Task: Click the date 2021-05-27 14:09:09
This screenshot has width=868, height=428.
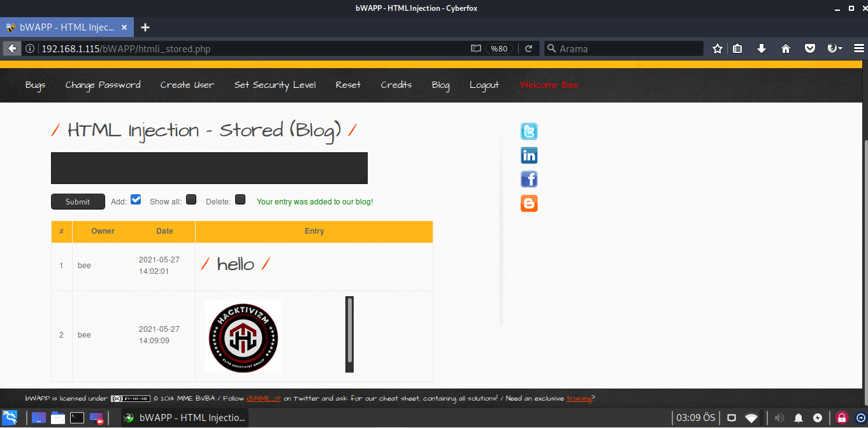Action: (x=159, y=335)
